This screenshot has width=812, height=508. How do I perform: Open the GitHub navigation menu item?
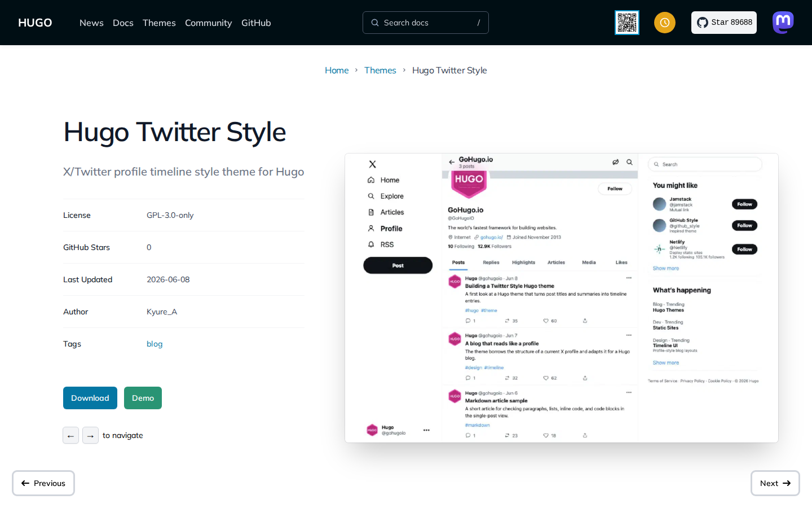pos(256,23)
